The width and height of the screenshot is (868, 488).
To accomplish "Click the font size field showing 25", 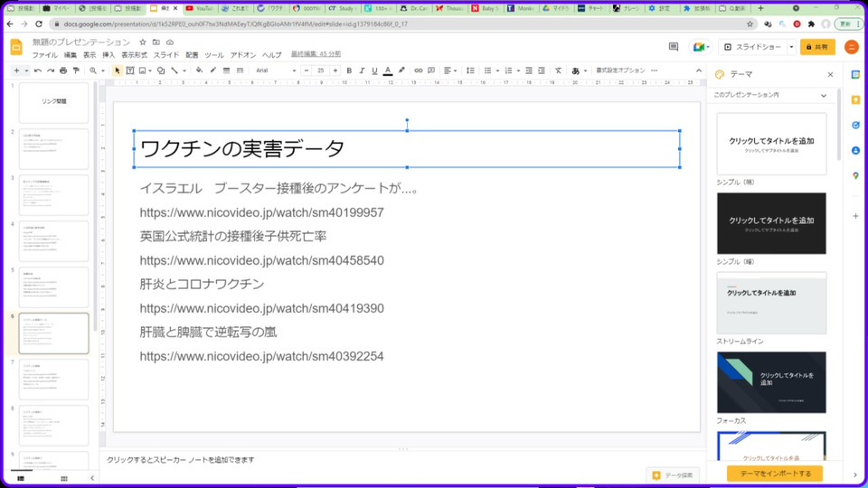I will coord(320,70).
